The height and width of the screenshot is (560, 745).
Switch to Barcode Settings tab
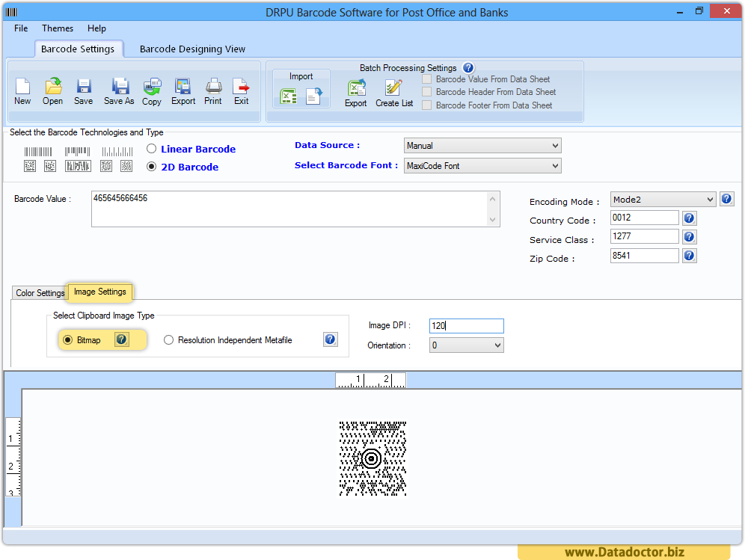pyautogui.click(x=78, y=49)
